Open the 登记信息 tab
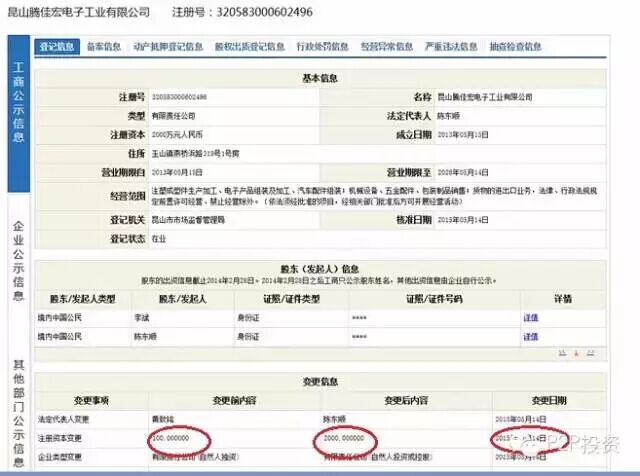Viewport: 640px width, 476px height. [x=57, y=47]
